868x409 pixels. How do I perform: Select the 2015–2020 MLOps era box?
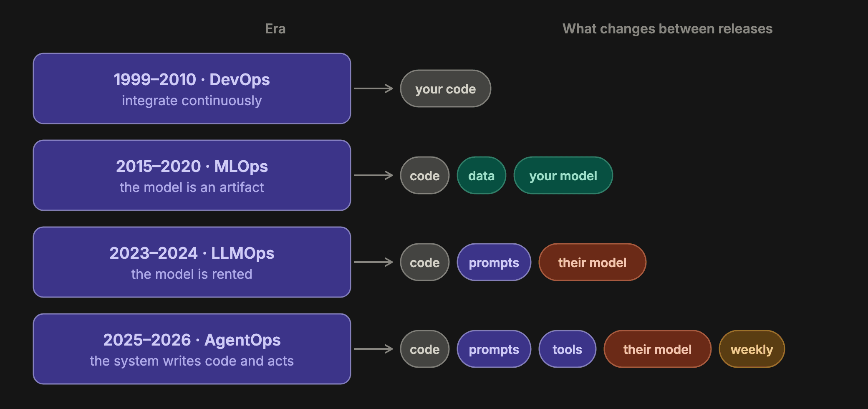point(192,175)
